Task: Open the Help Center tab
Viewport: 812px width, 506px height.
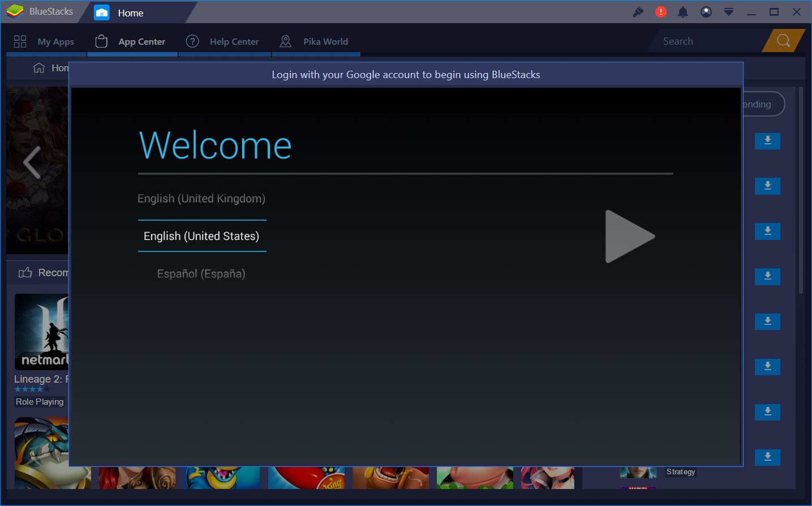Action: pyautogui.click(x=225, y=41)
